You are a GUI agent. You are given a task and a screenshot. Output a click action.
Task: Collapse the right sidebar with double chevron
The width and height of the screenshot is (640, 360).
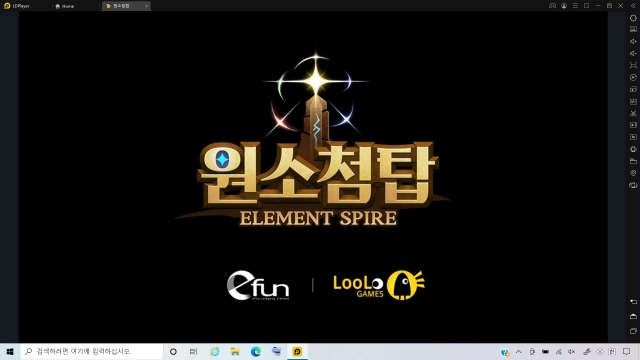(633, 6)
